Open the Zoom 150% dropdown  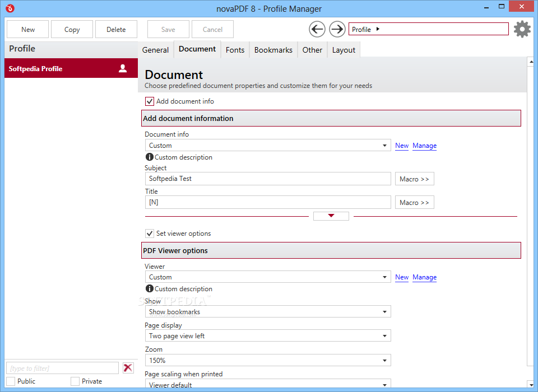(x=268, y=361)
